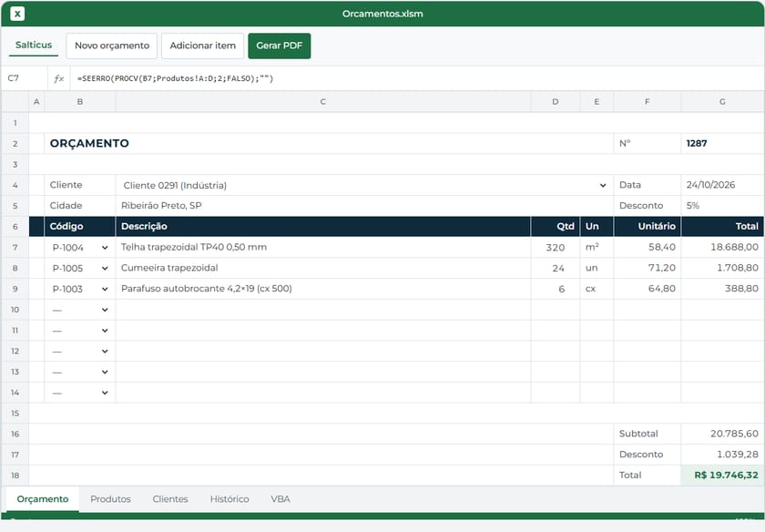
Task: Select row 7 header
Action: (15, 248)
